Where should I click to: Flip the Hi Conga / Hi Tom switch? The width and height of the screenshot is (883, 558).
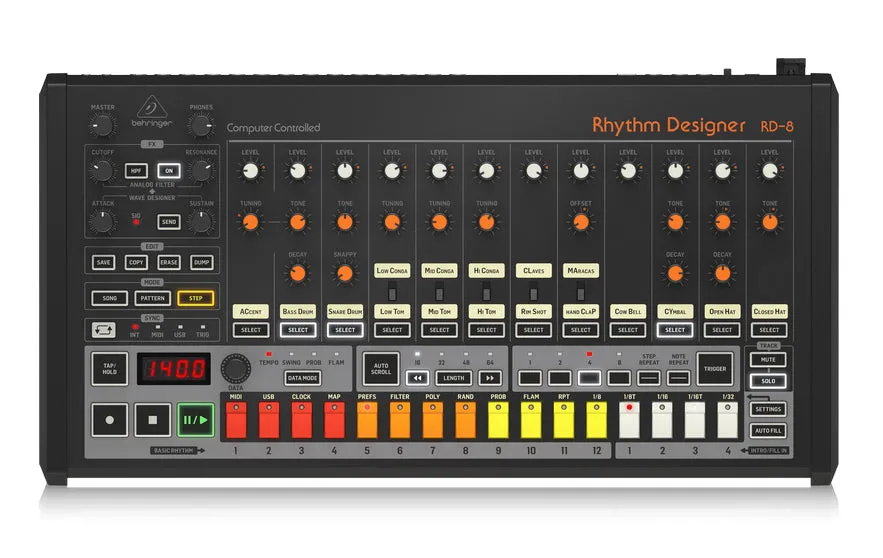coord(487,293)
